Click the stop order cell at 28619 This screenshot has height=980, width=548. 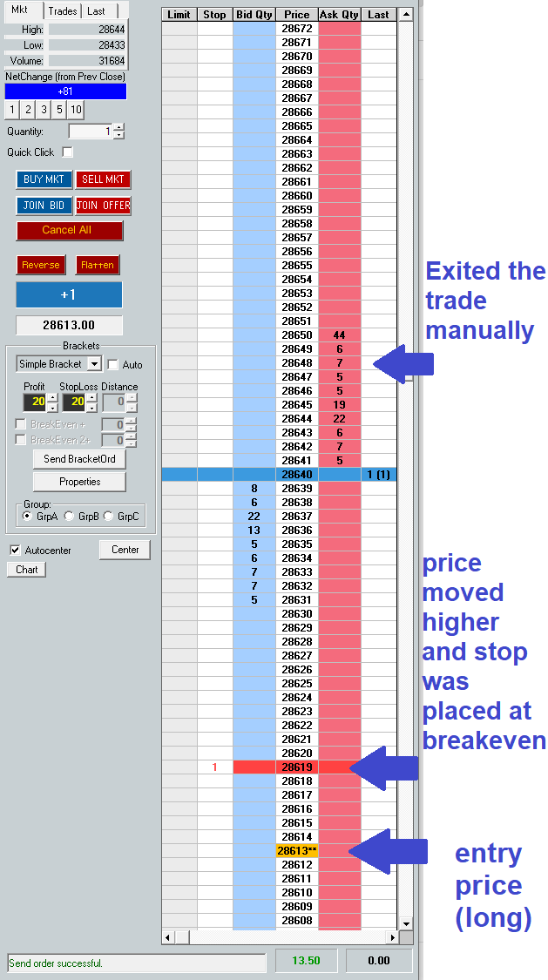click(214, 767)
